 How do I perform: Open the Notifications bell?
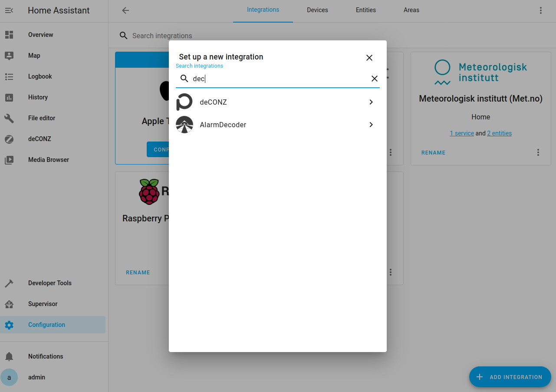9,356
